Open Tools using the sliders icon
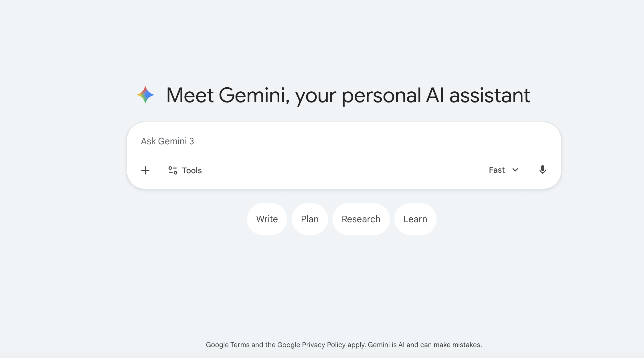This screenshot has width=644, height=358. click(x=172, y=170)
